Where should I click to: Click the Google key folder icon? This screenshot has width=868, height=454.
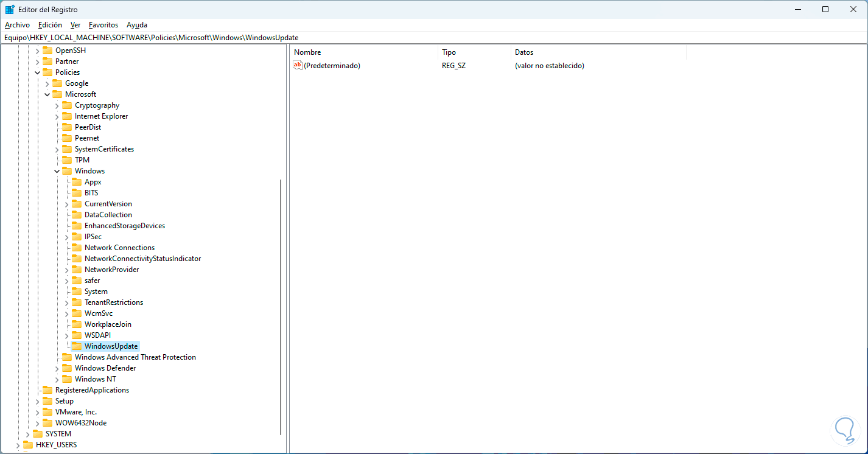click(x=57, y=83)
